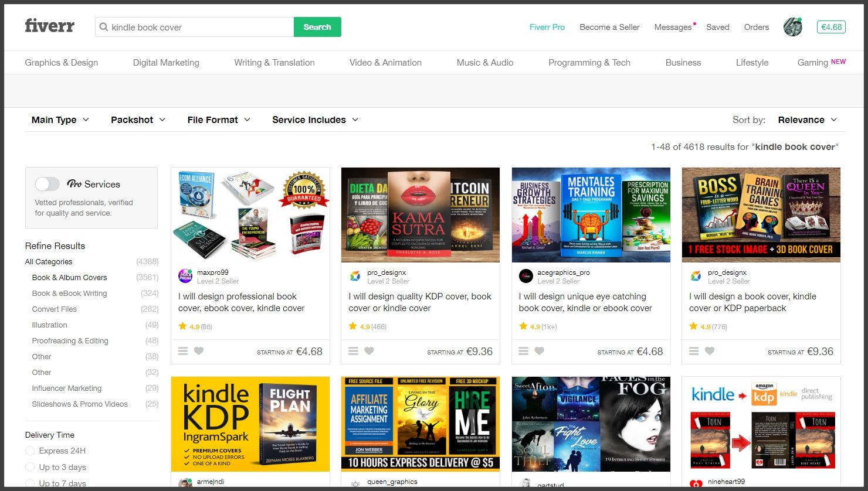Change sort order from Relevance

pos(807,120)
